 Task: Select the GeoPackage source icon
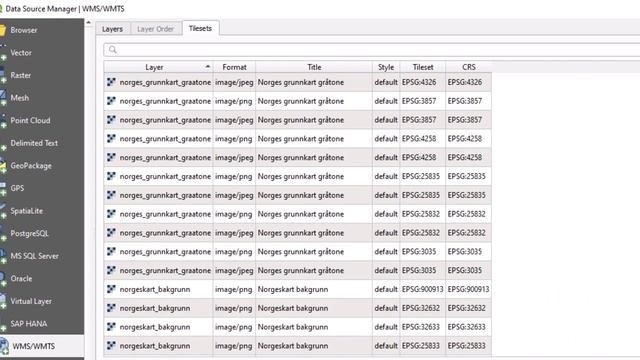[3, 166]
